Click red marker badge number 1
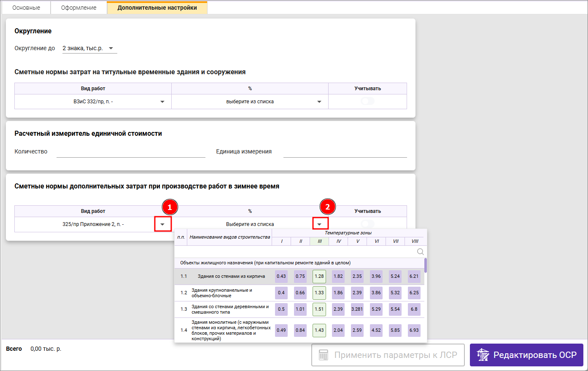This screenshot has height=371, width=588. click(170, 207)
